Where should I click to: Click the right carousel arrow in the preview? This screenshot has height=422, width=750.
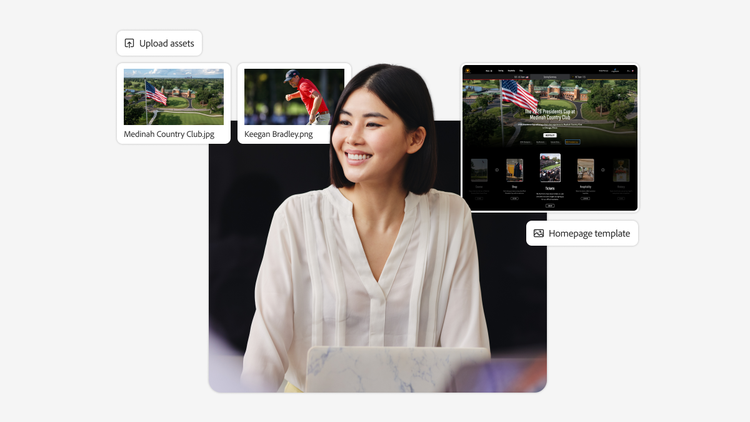pos(603,170)
